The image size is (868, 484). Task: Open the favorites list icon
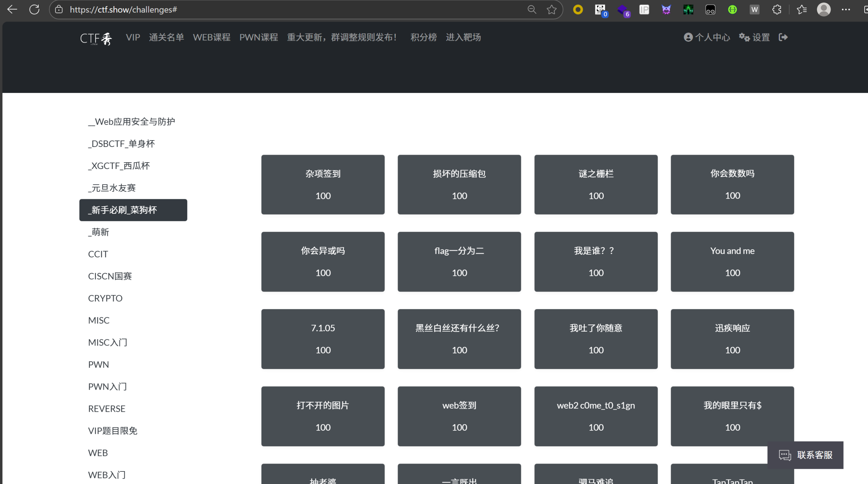(802, 10)
